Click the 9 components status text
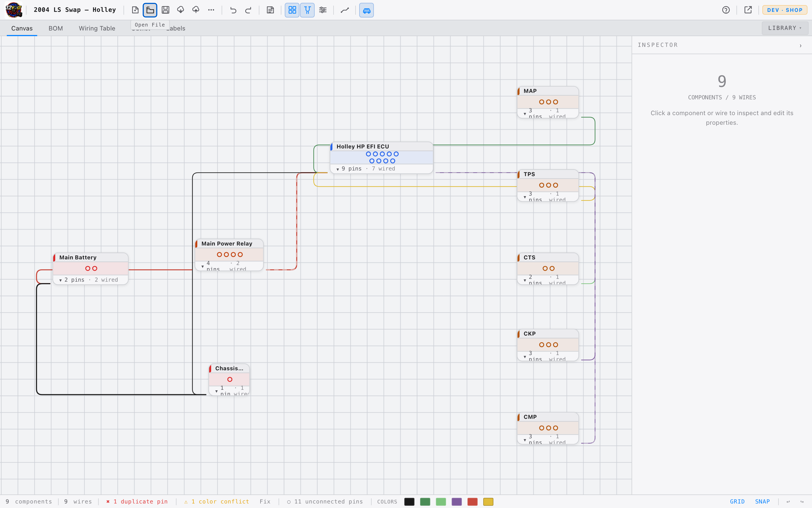This screenshot has width=812, height=508. 29,501
